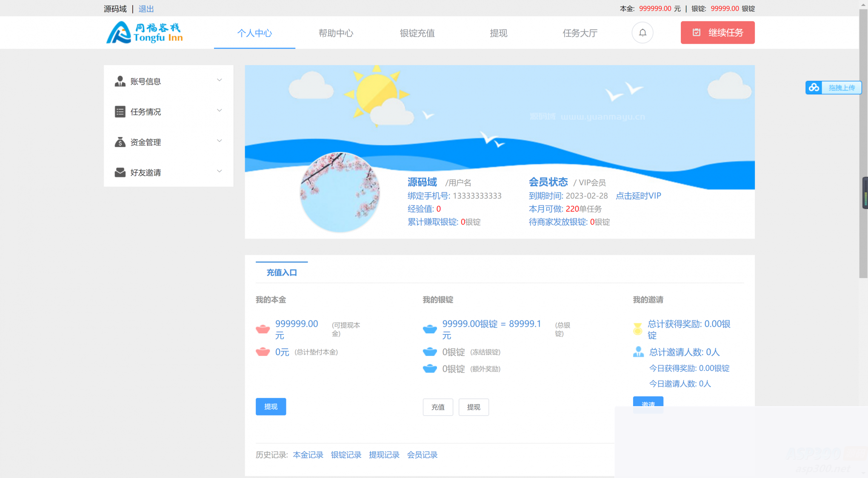Click the 退出 logout link
The width and height of the screenshot is (868, 478).
146,9
